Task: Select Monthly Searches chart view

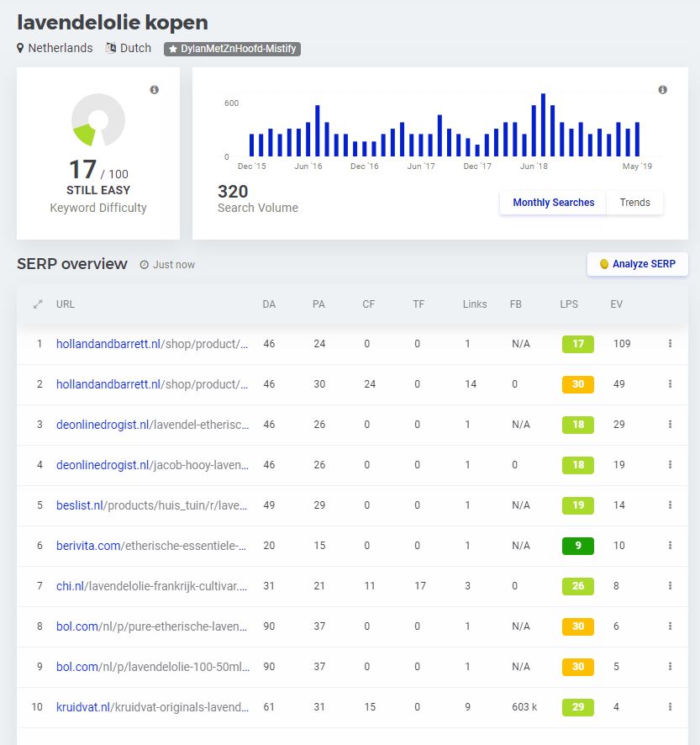Action: click(x=553, y=203)
